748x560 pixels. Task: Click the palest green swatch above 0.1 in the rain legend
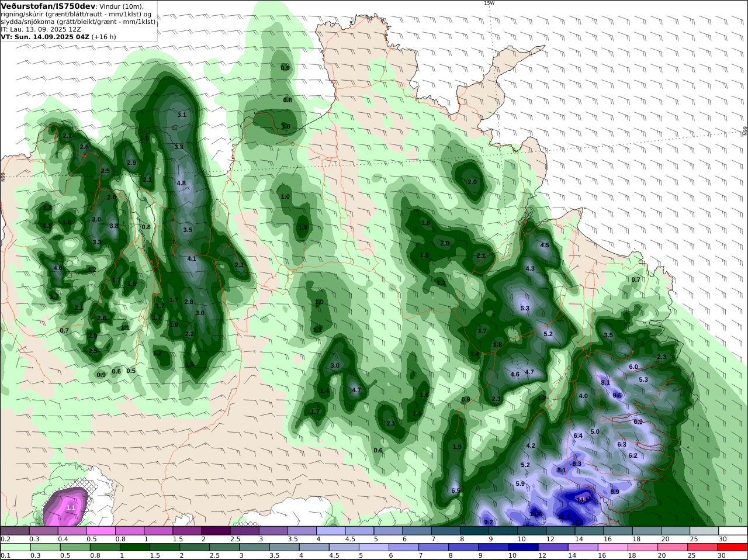point(15,547)
